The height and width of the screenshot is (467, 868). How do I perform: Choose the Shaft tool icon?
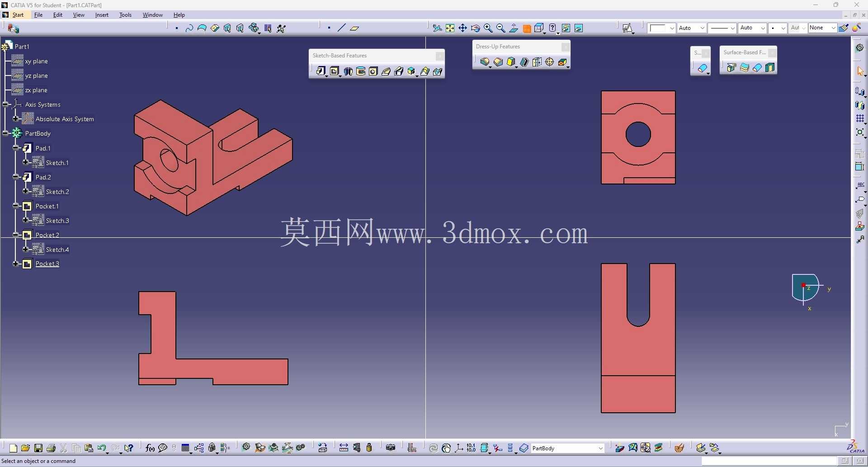(x=348, y=71)
